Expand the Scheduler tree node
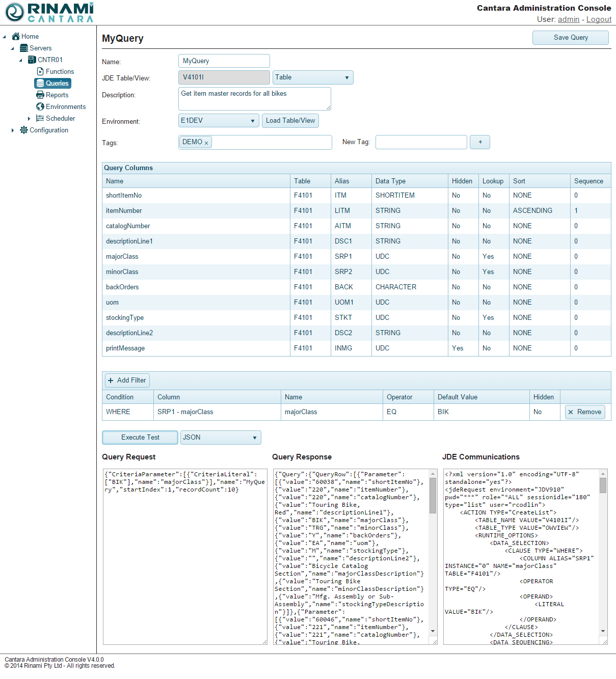The width and height of the screenshot is (616, 679). 29,119
